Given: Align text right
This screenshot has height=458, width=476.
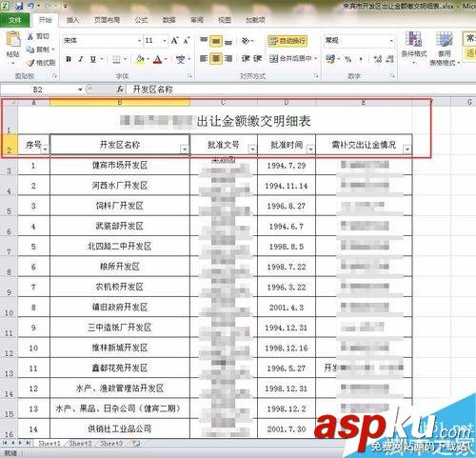Looking at the screenshot, I should coord(228,59).
